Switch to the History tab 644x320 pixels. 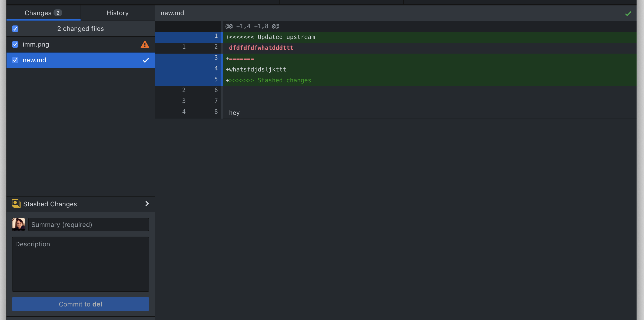(117, 13)
